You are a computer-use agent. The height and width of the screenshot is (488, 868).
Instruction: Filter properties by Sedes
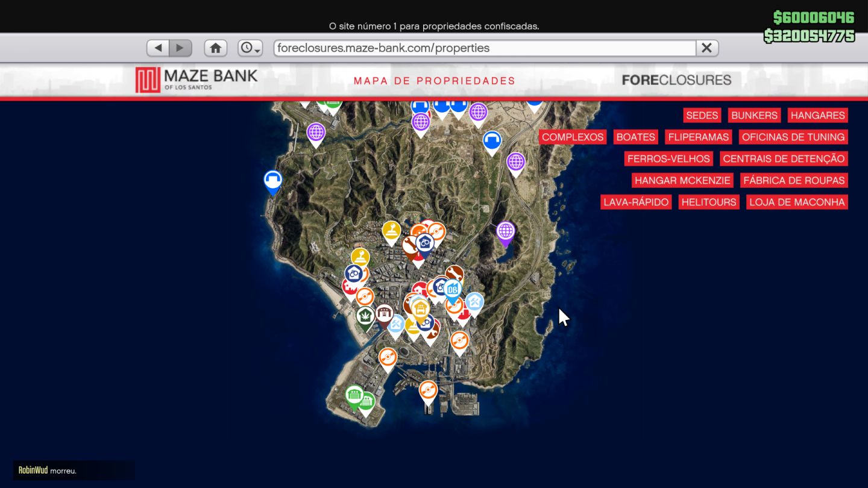[702, 115]
